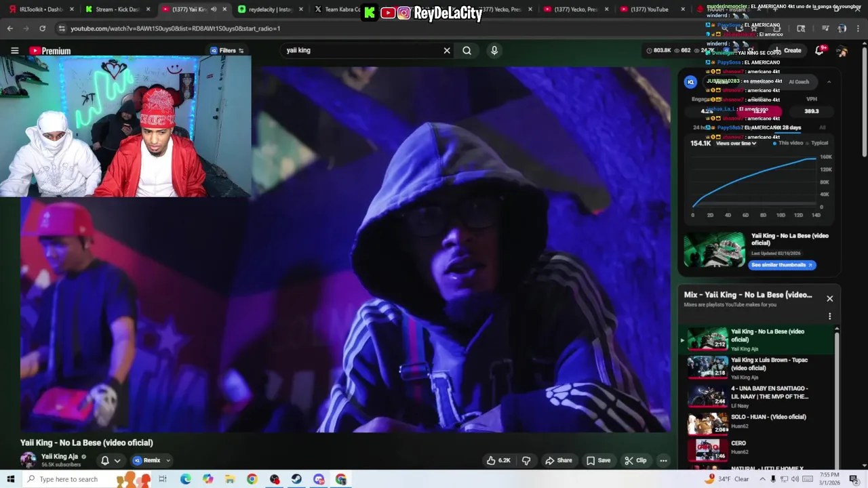The height and width of the screenshot is (488, 868).
Task: Open the Windows Start menu
Action: coord(11,479)
